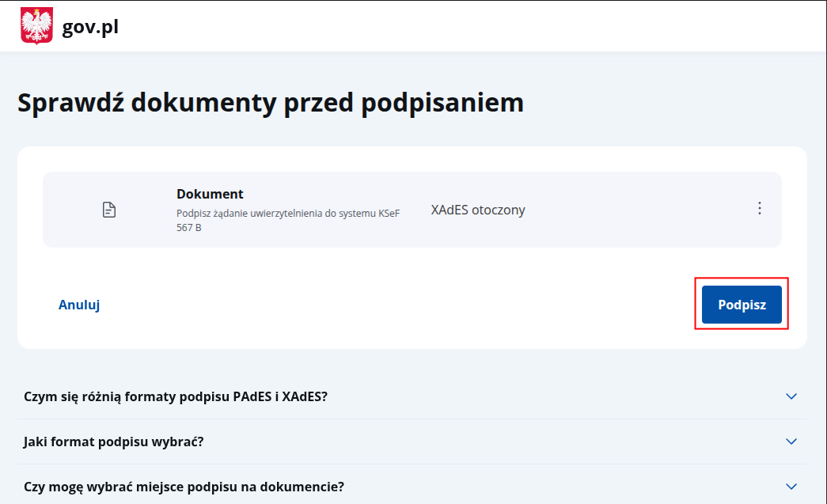Click the gov.pl logo
Image resolution: width=827 pixels, height=504 pixels.
point(89,25)
